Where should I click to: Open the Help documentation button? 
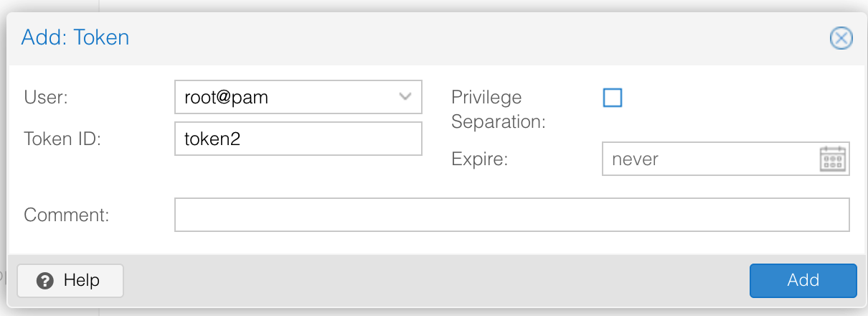coord(70,280)
